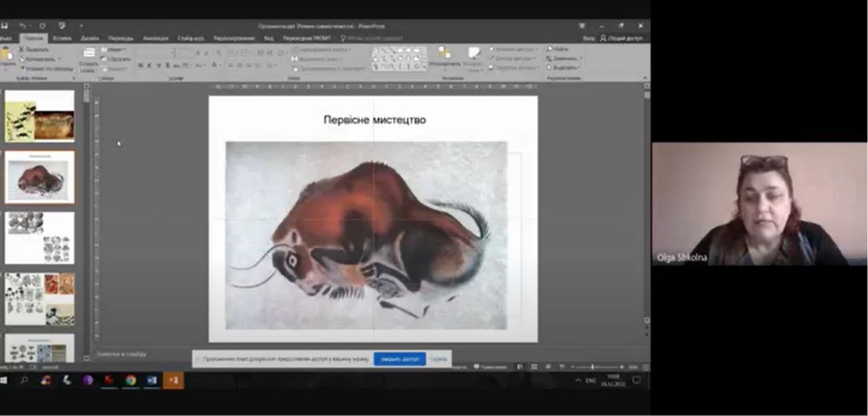Toggle Underline formatting in the font group
Image resolution: width=868 pixels, height=416 pixels.
point(158,66)
